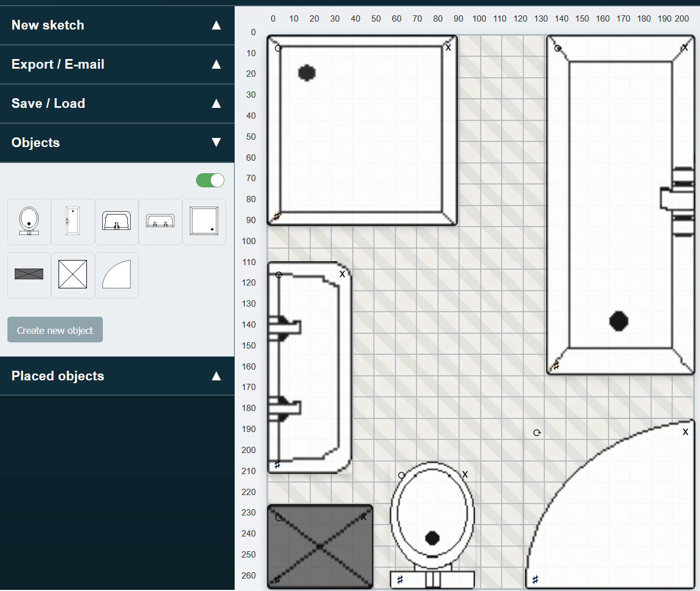Click the # handle on the toilet

(x=400, y=580)
